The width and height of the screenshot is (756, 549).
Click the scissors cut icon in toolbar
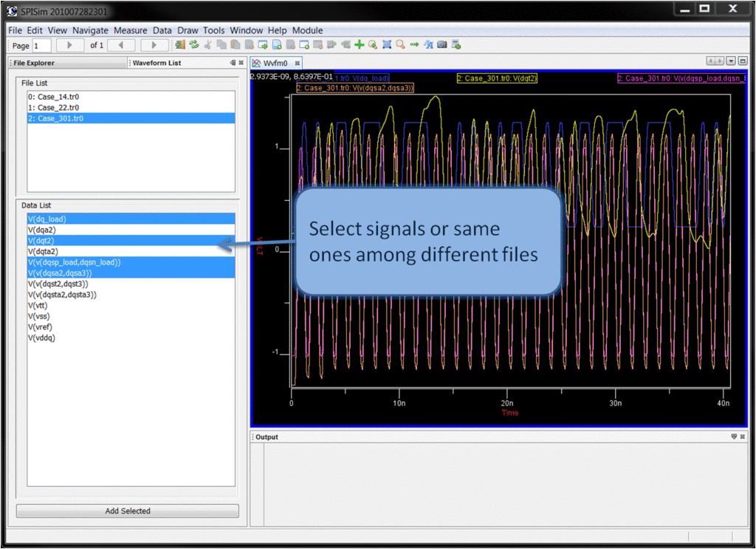pyautogui.click(x=207, y=45)
